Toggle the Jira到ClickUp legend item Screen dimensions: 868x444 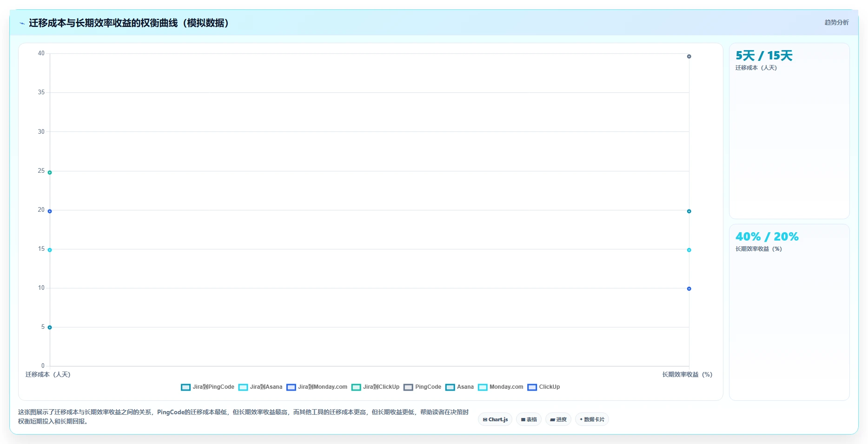pyautogui.click(x=375, y=387)
